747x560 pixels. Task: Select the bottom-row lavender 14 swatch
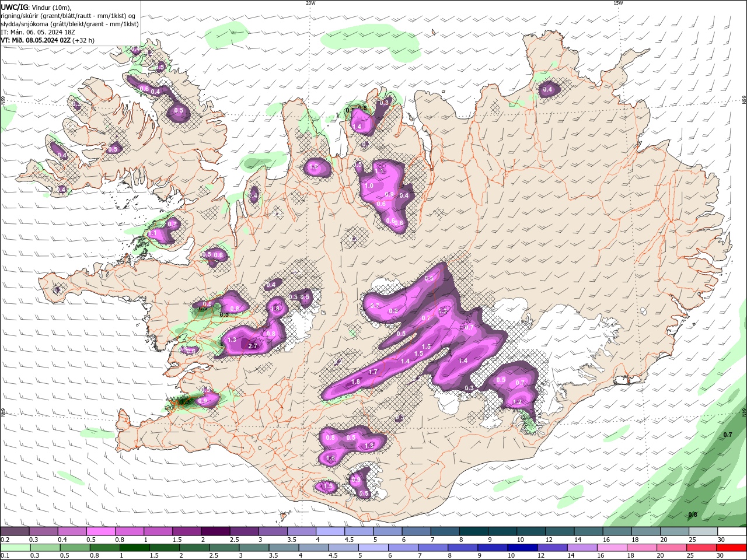coord(582,548)
